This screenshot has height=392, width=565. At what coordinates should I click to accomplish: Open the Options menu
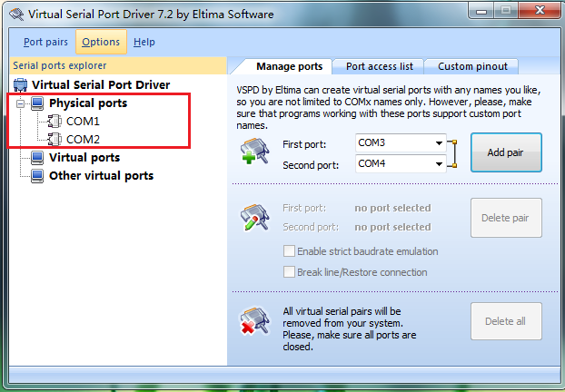[x=101, y=42]
